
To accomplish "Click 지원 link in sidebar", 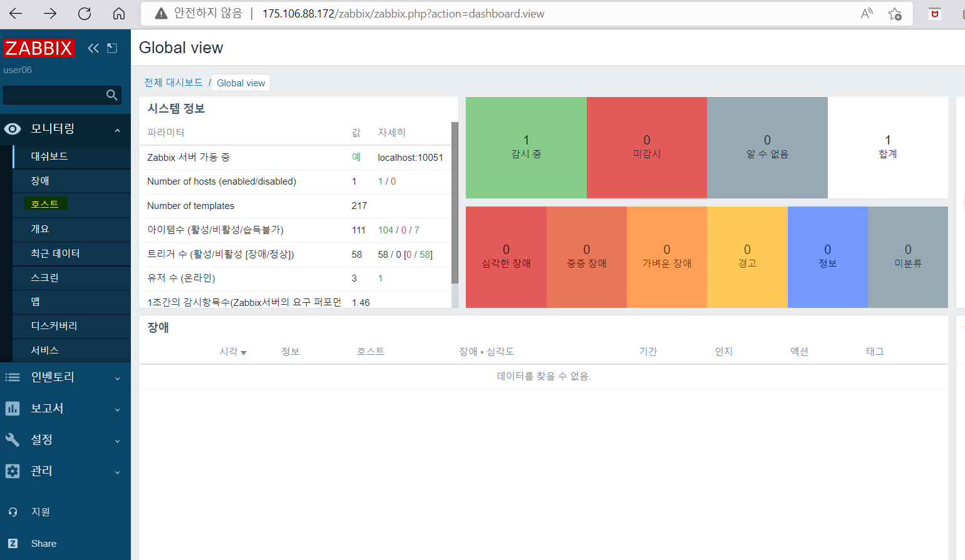I will pos(41,512).
